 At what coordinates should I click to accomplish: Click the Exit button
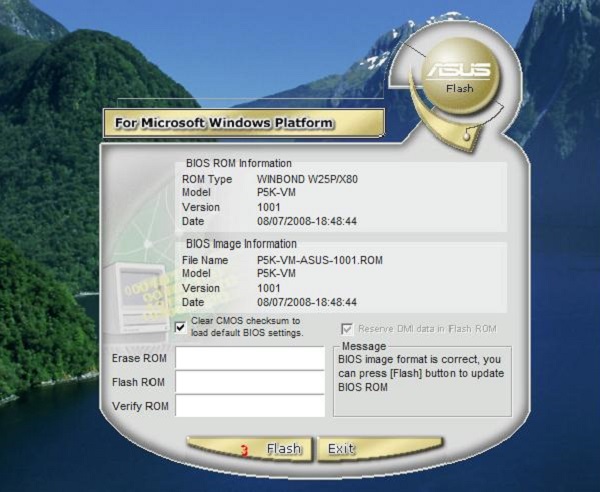[342, 449]
